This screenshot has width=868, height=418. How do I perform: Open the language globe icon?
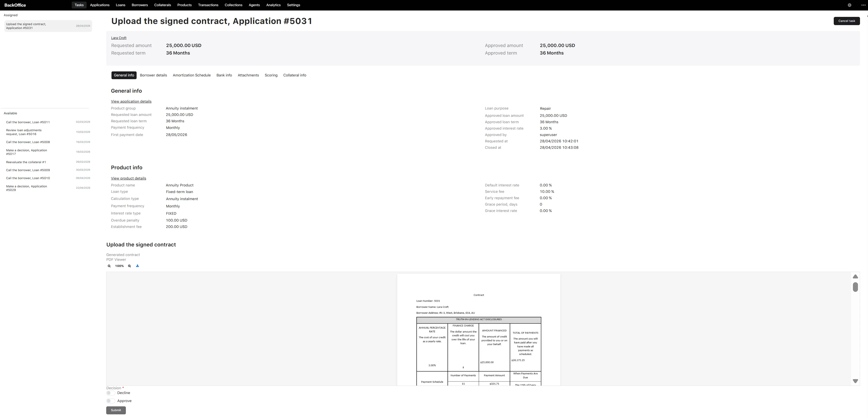(x=849, y=5)
